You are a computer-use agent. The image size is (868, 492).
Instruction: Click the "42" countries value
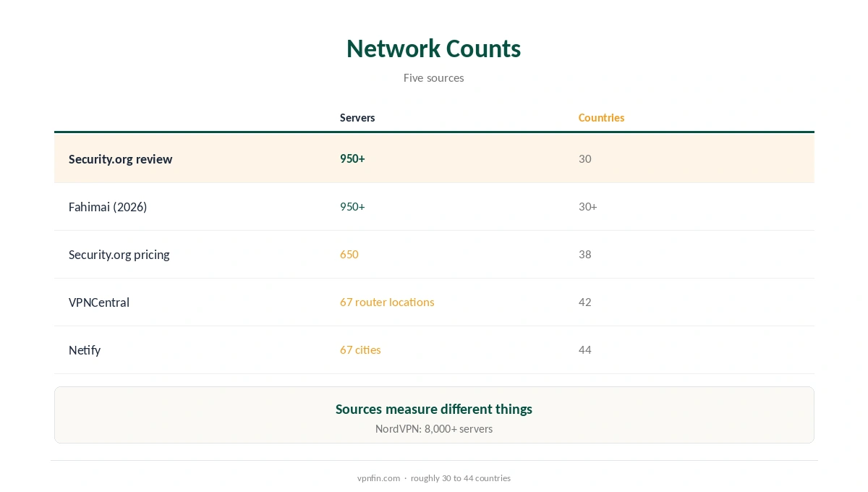(x=584, y=302)
